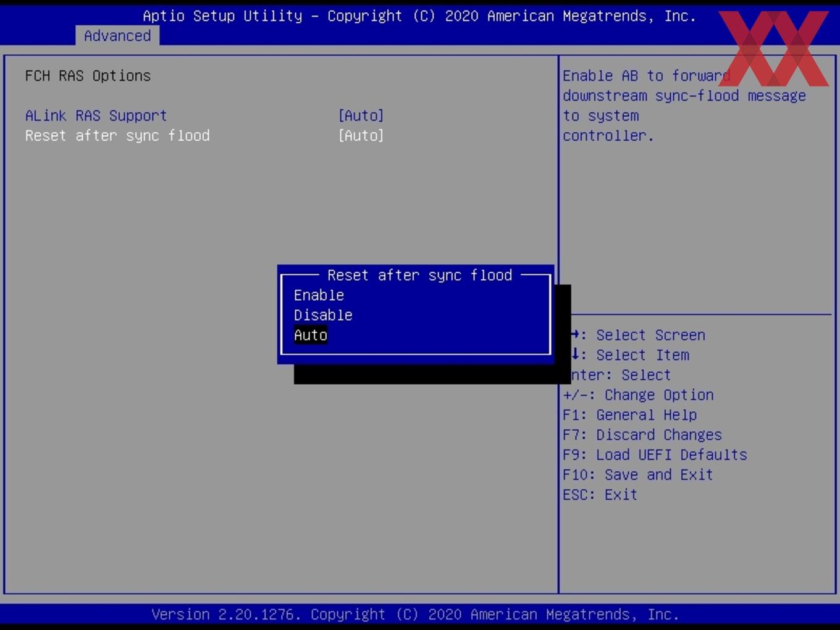Choose Enable in the popup list
840x630 pixels.
(319, 295)
